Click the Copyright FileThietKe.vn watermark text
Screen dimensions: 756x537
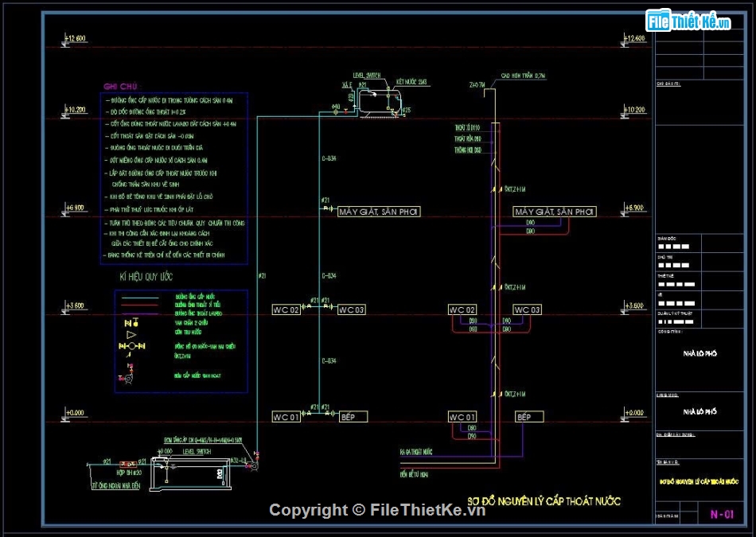(376, 510)
